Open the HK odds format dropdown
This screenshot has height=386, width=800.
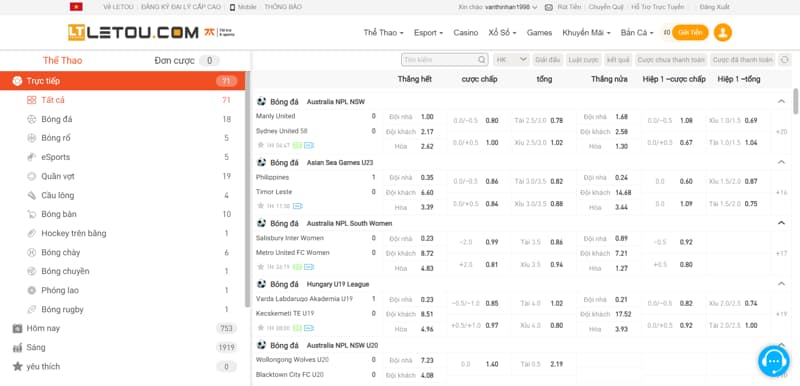tap(511, 60)
